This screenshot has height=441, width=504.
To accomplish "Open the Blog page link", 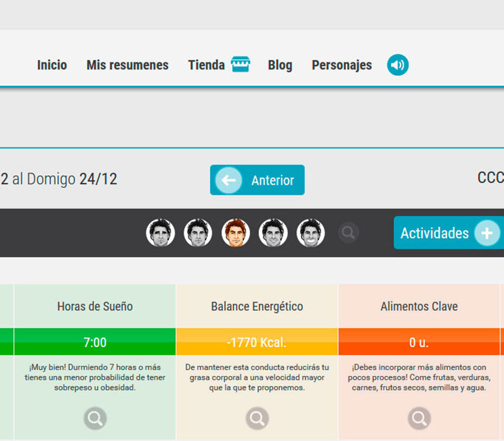I will [280, 65].
